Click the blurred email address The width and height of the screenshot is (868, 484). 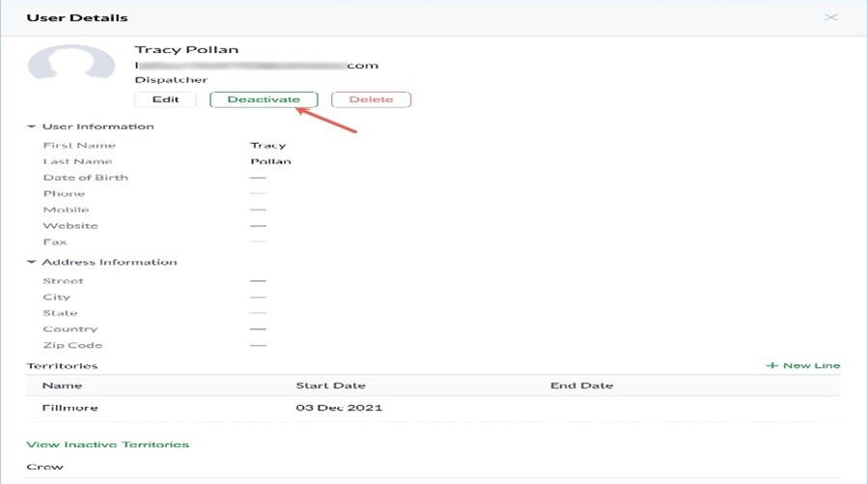[x=256, y=66]
